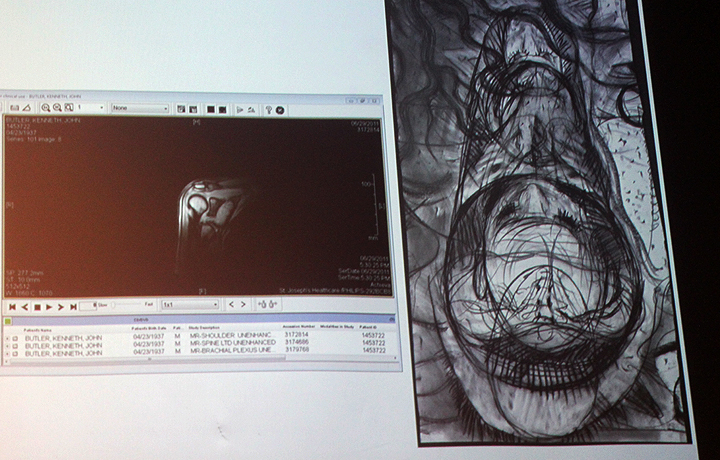The height and width of the screenshot is (460, 720).
Task: Click the shoulder MR image in the viewport
Action: click(x=212, y=216)
